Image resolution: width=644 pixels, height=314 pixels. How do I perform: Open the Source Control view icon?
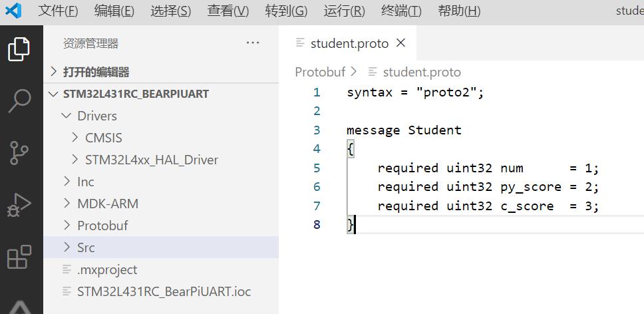click(x=19, y=153)
